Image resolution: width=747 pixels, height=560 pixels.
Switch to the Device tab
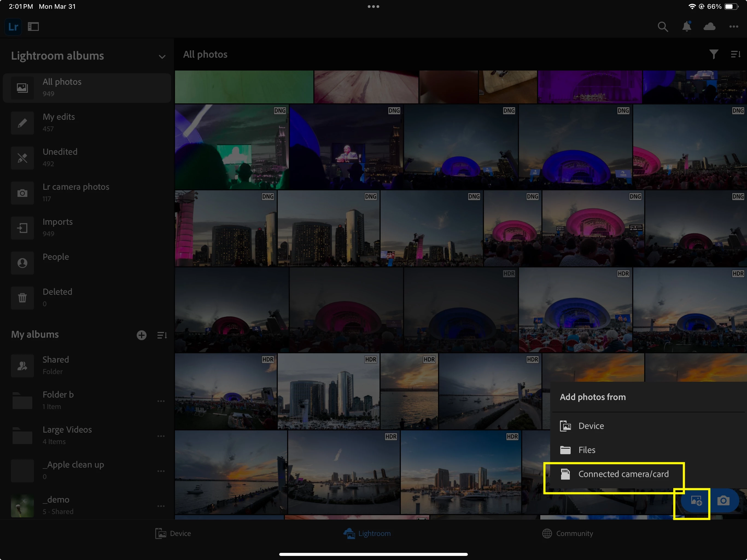tap(173, 533)
